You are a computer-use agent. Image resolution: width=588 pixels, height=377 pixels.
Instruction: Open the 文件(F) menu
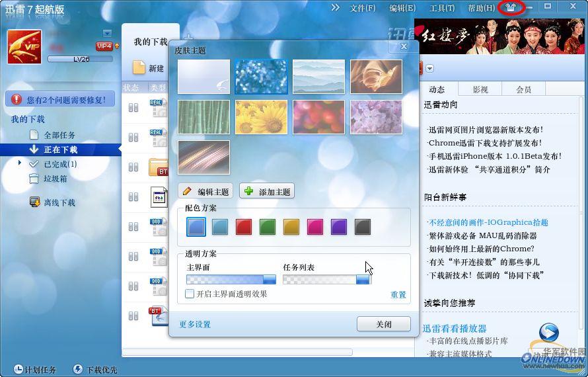362,8
